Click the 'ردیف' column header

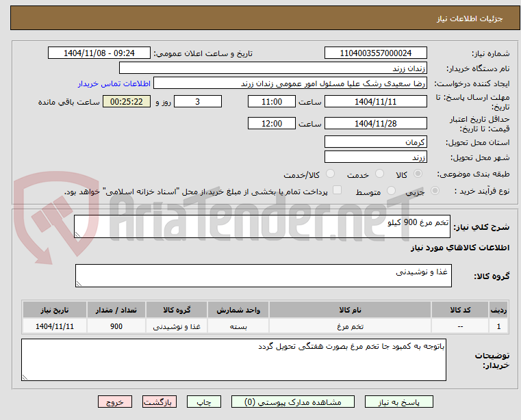(498, 310)
